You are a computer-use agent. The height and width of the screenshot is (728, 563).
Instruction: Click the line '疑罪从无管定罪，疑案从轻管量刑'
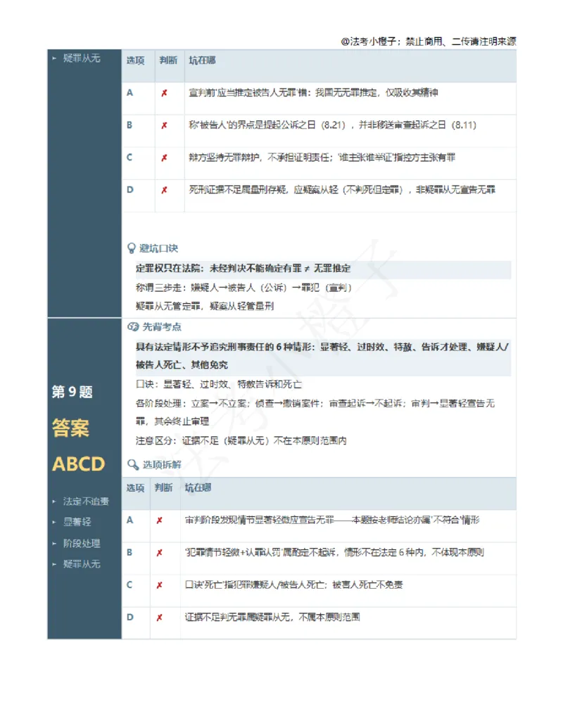(x=205, y=306)
